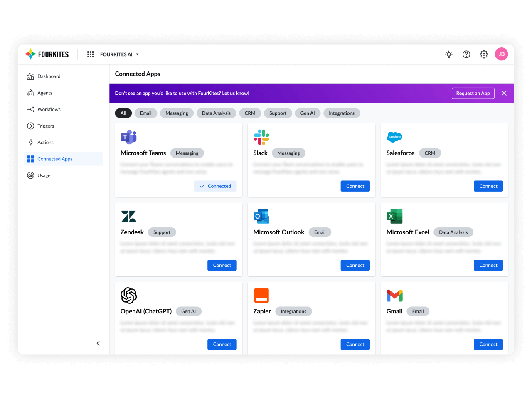
Task: Click the Triggers play-circle icon
Action: pos(31,126)
